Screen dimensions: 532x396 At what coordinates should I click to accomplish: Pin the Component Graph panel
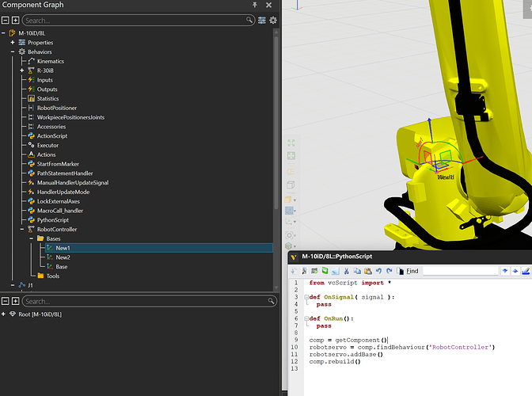255,6
